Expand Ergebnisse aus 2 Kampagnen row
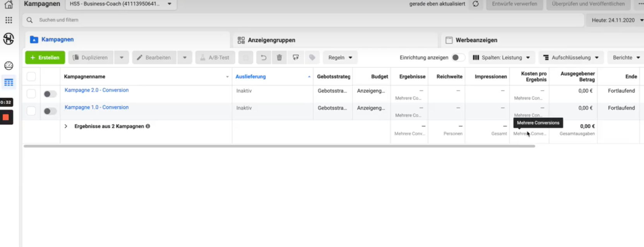This screenshot has height=247, width=644. tap(66, 126)
